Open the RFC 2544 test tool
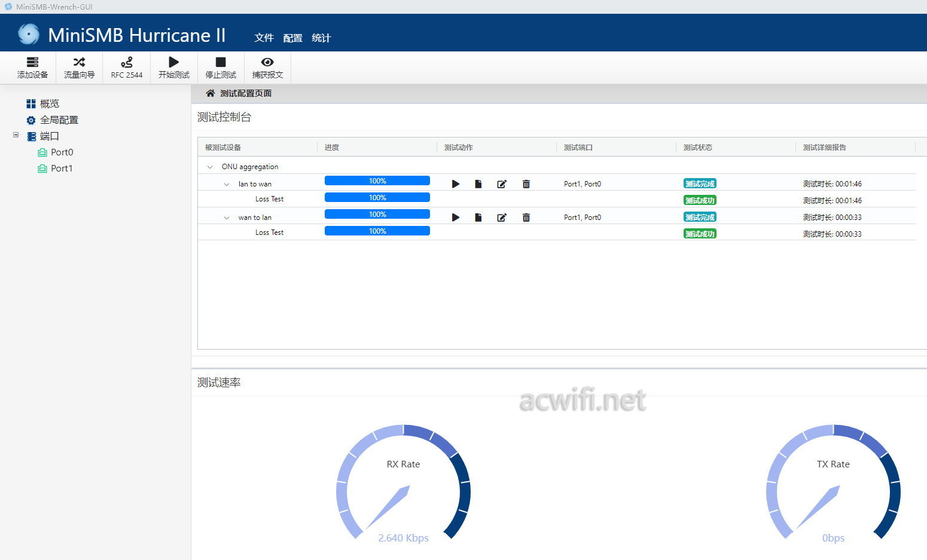This screenshot has width=927, height=560. (x=126, y=68)
